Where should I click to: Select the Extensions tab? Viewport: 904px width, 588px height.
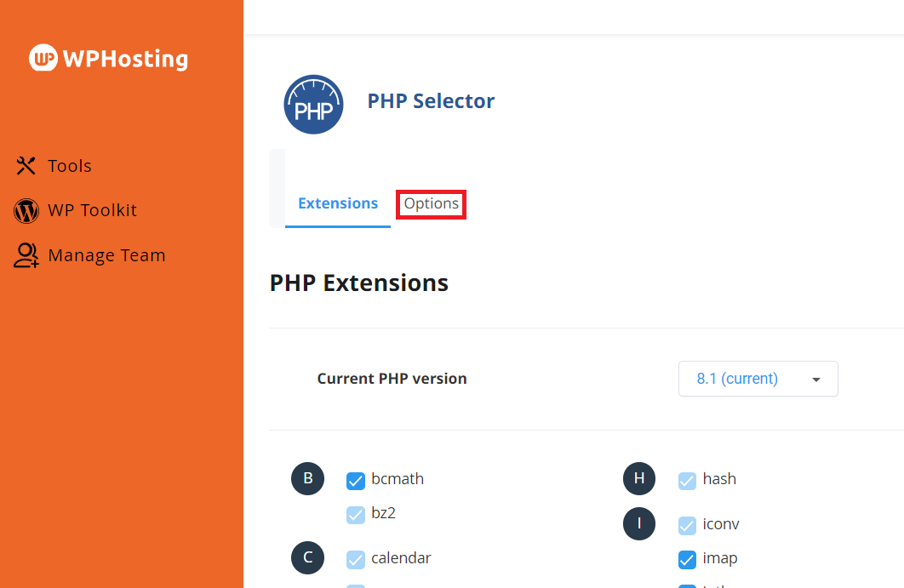338,204
